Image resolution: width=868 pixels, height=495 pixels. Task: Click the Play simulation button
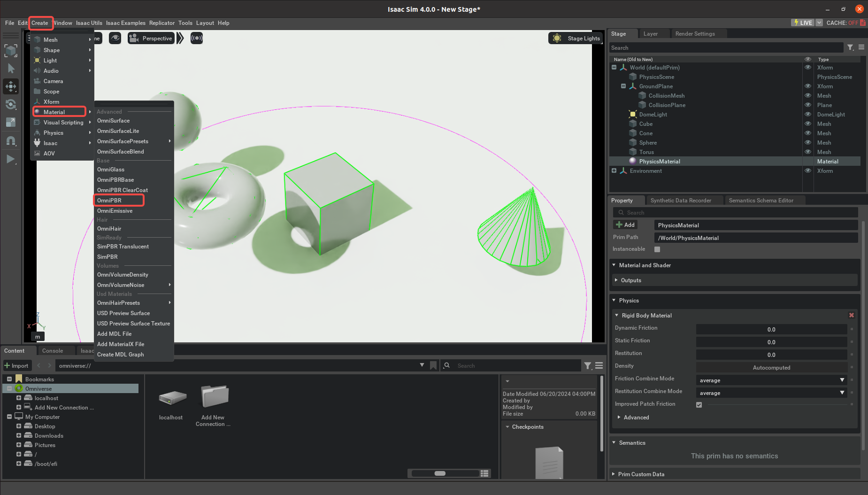pyautogui.click(x=11, y=159)
